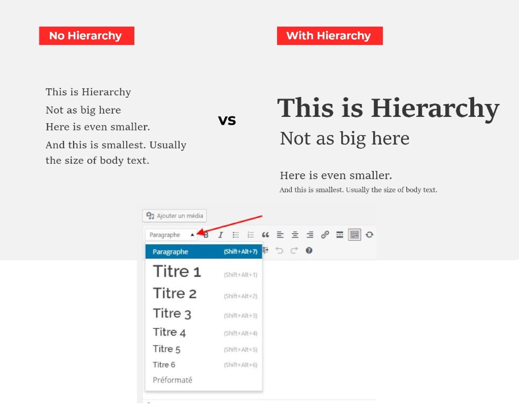
Task: Redo the last edit
Action: pos(294,250)
